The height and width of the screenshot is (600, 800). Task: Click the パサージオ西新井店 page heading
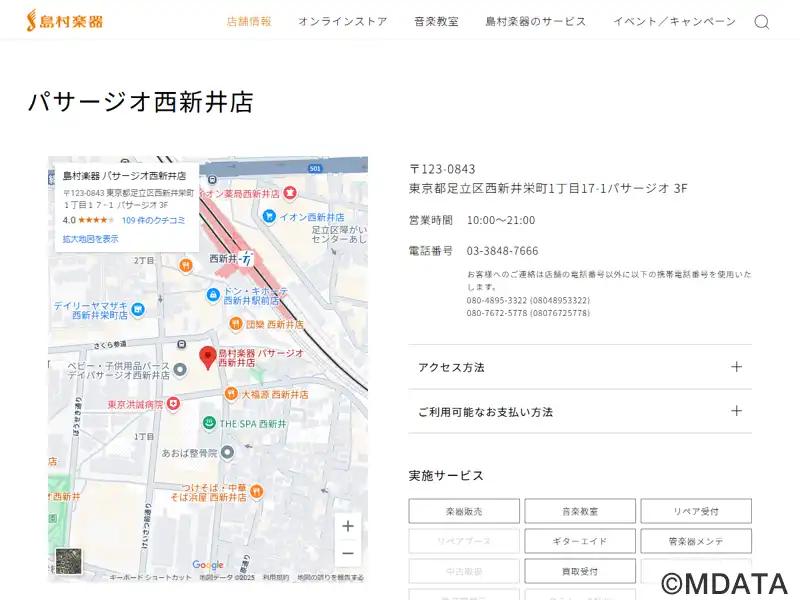[x=140, y=102]
